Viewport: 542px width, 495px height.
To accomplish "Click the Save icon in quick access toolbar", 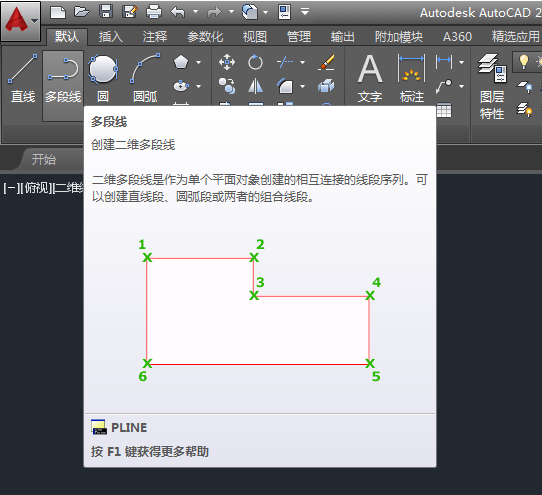I will click(x=106, y=12).
